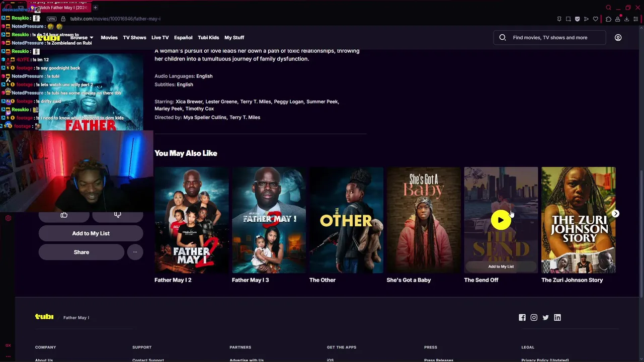Click actor name Marley Peek
Image resolution: width=644 pixels, height=362 pixels.
169,109
